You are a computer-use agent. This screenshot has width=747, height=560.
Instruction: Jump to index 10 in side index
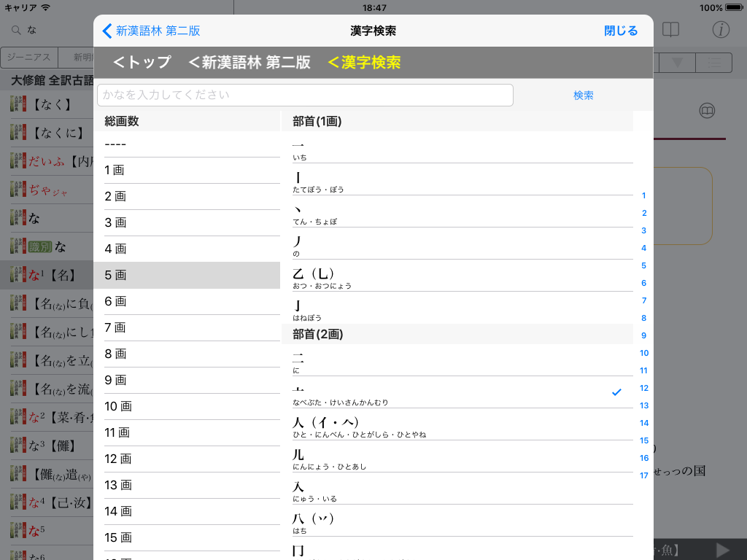644,353
